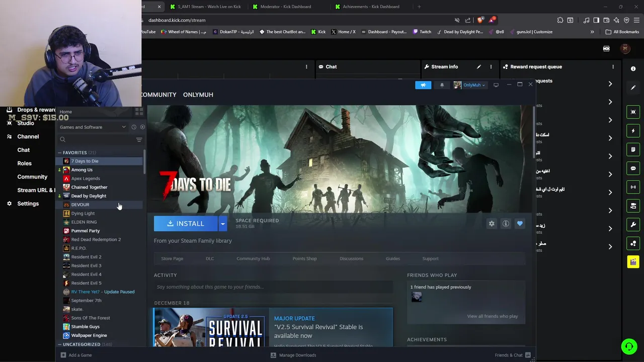Open Manage Downloads in Steam
Viewport: 644px width, 362px height.
tap(293, 355)
